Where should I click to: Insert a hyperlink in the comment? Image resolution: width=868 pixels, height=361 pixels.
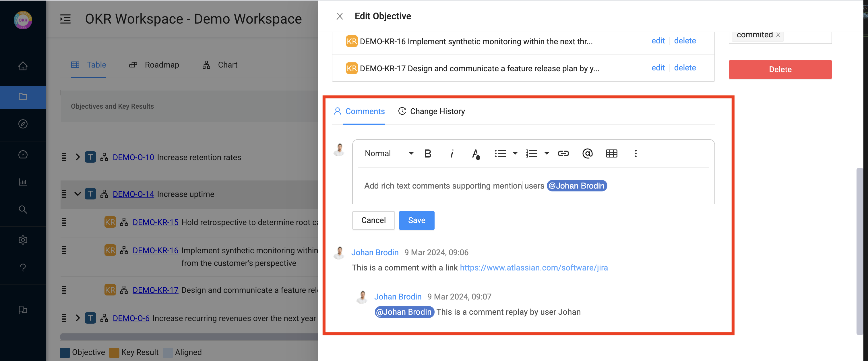pos(563,153)
